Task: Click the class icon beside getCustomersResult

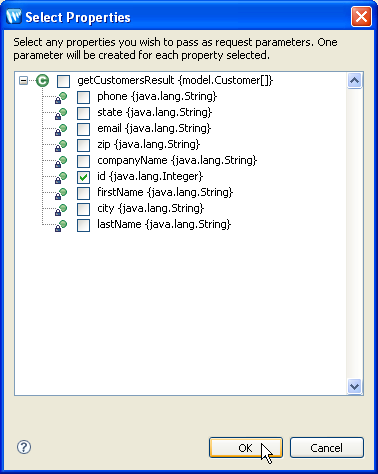Action: 42,81
